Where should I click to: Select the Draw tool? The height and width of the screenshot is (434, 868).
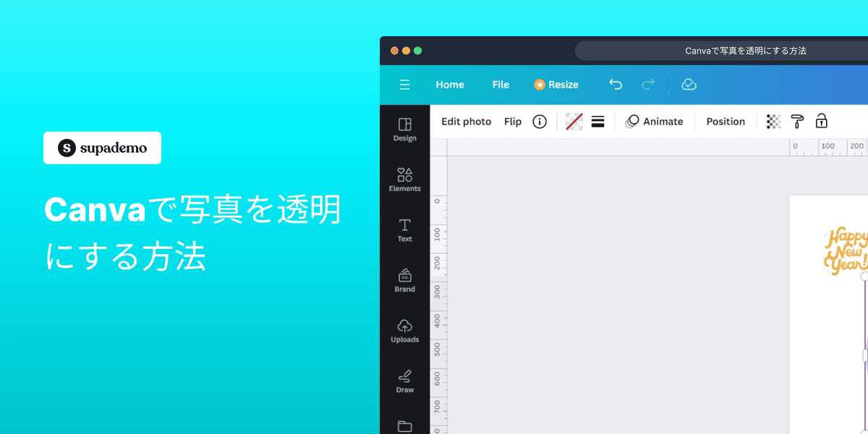(x=404, y=380)
